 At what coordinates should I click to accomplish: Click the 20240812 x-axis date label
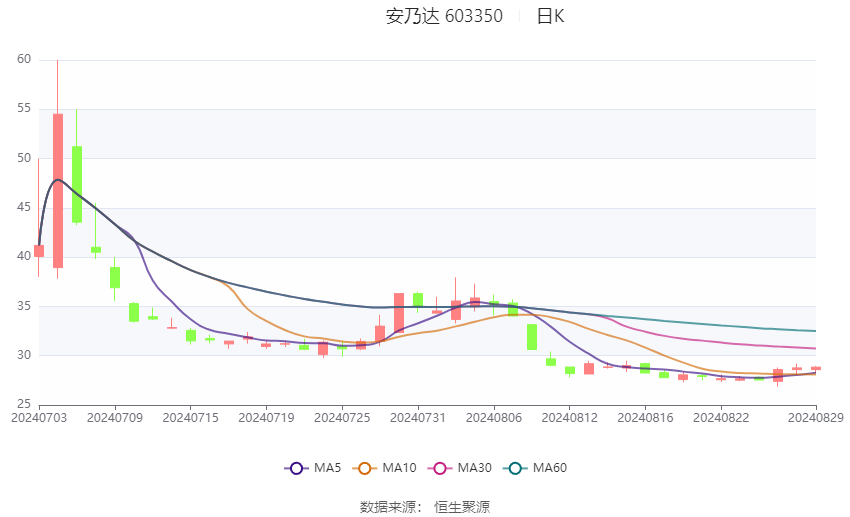[x=569, y=418]
